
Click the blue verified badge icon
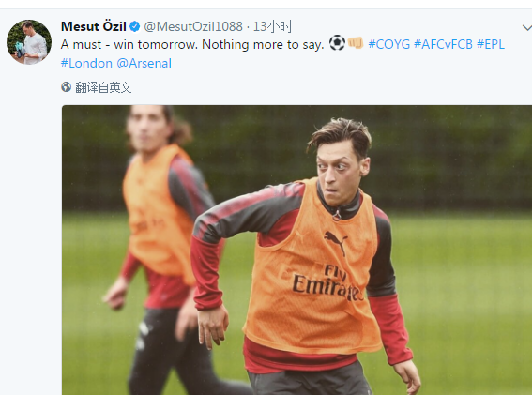[x=135, y=26]
